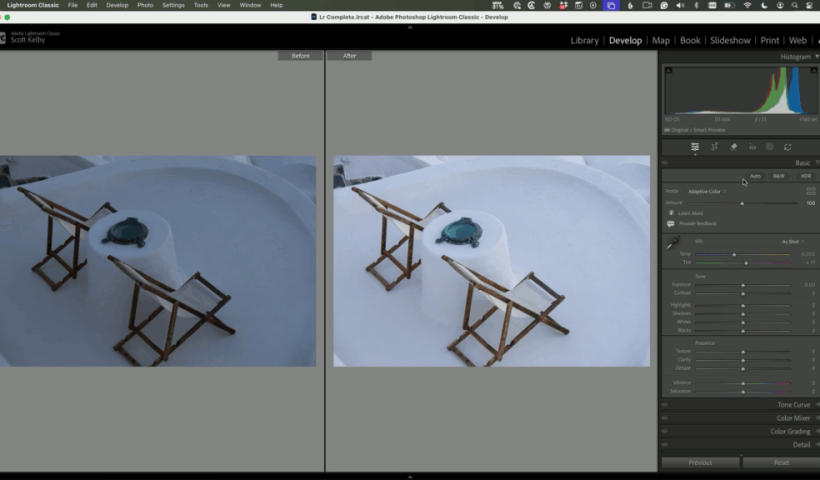Click the After preview image

491,260
